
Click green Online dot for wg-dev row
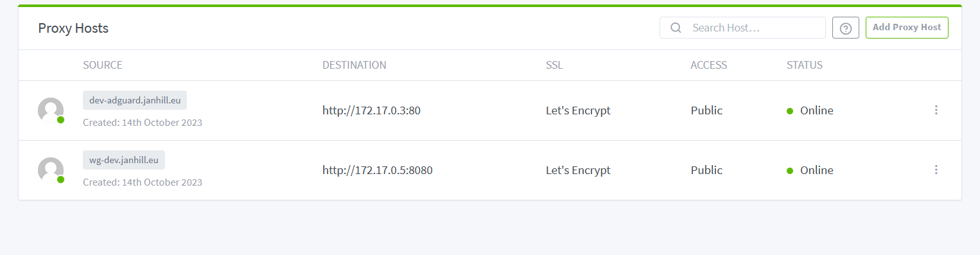(x=790, y=170)
